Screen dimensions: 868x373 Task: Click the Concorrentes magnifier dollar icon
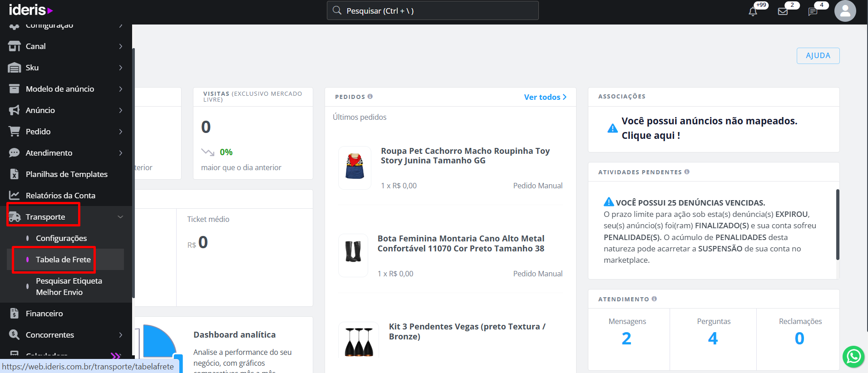tap(15, 335)
